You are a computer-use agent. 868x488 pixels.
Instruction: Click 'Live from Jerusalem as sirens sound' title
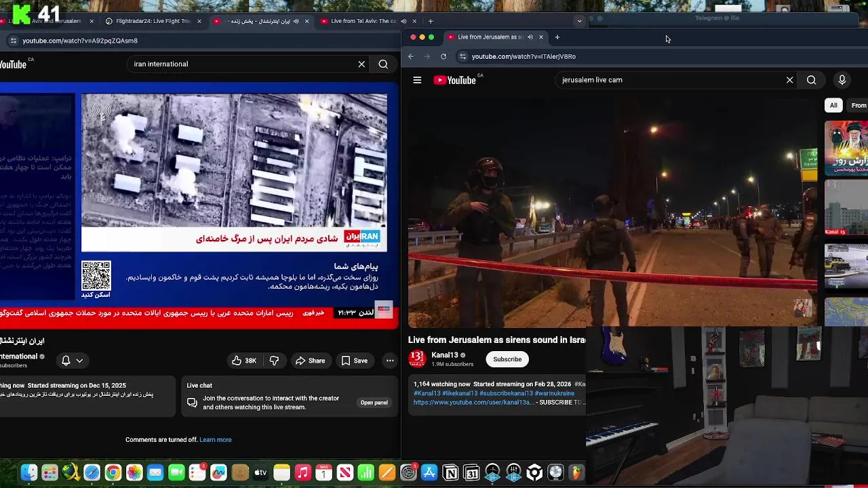pos(497,340)
